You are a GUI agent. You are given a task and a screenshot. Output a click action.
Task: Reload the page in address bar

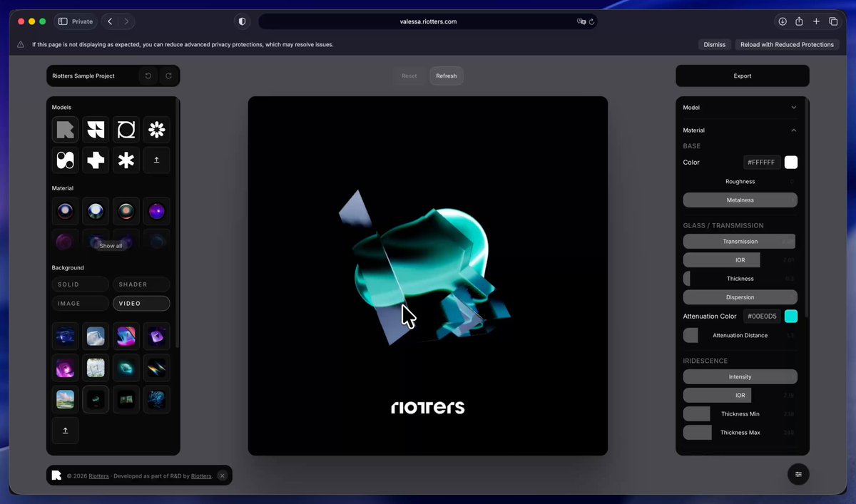pos(591,21)
